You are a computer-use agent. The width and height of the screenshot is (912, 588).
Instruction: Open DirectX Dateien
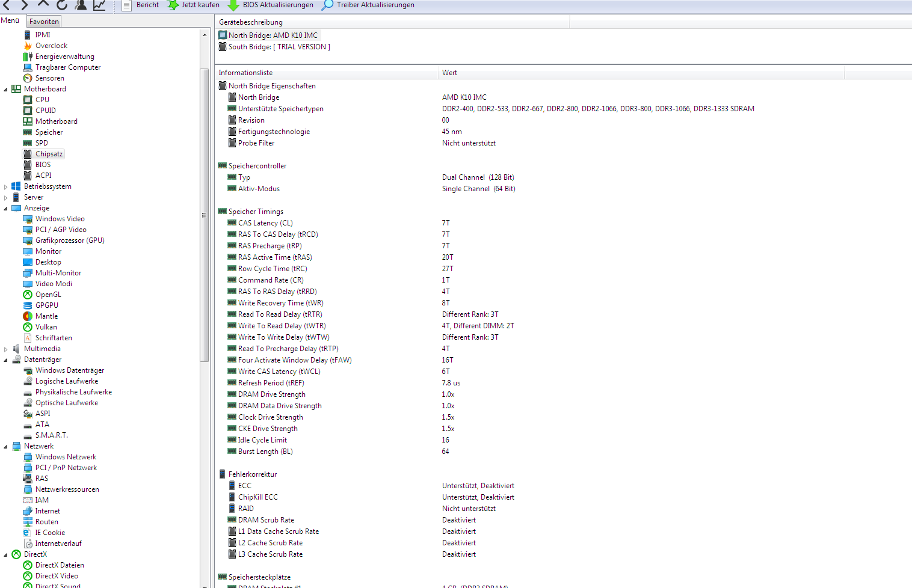click(60, 565)
